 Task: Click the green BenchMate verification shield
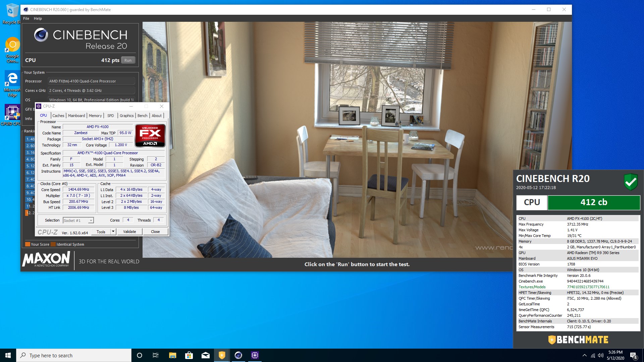click(631, 182)
